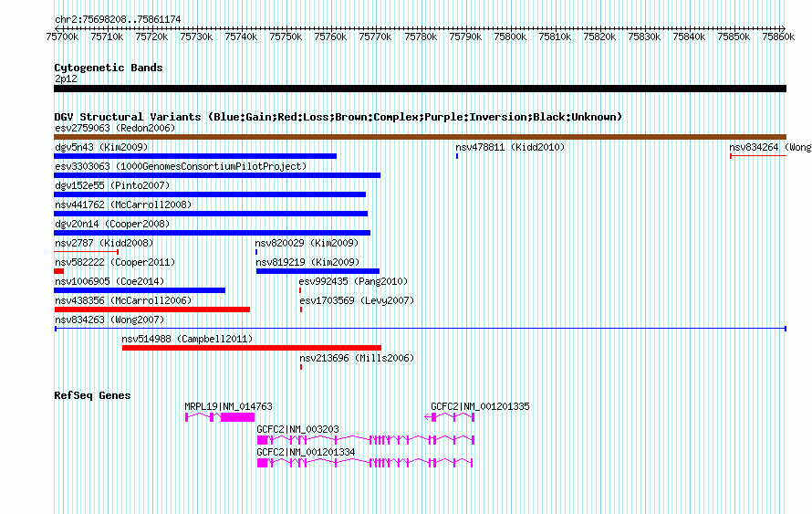The width and height of the screenshot is (812, 514).
Task: Select the esv992435 (Pang2010) label
Action: 353,281
